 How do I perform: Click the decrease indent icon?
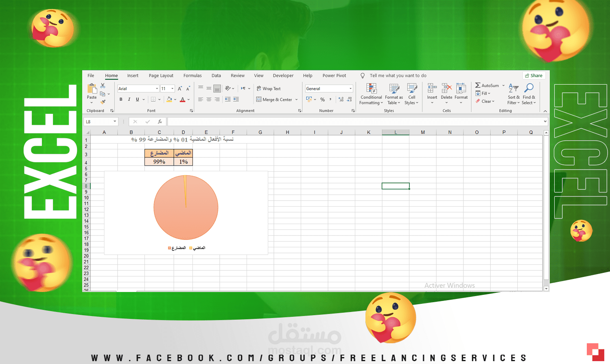(228, 99)
